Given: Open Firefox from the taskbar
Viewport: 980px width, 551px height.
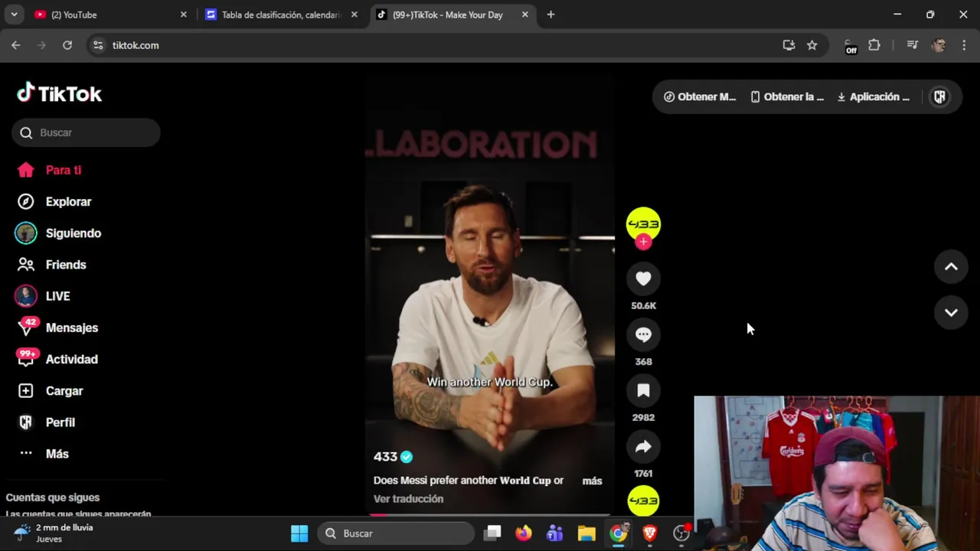Looking at the screenshot, I should [524, 533].
